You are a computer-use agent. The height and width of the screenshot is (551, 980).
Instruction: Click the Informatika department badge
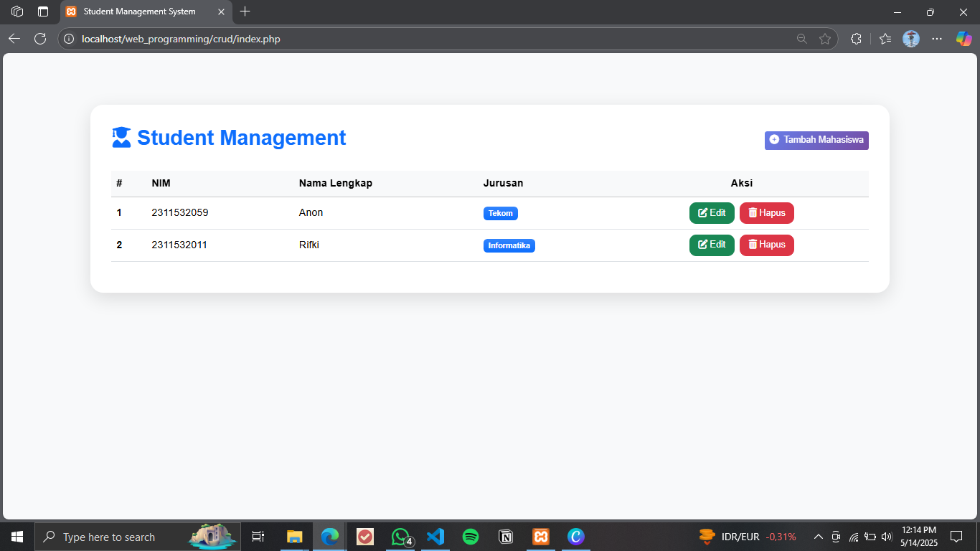(509, 245)
